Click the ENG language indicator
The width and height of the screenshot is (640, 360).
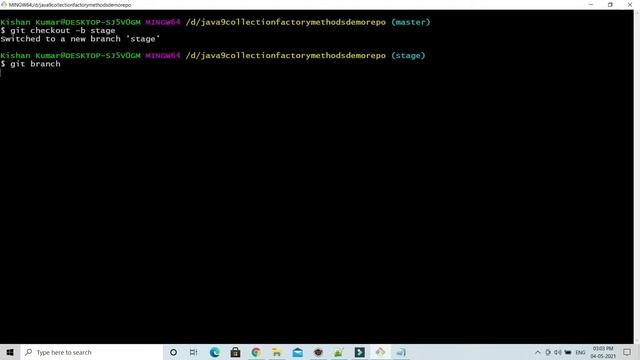click(580, 352)
